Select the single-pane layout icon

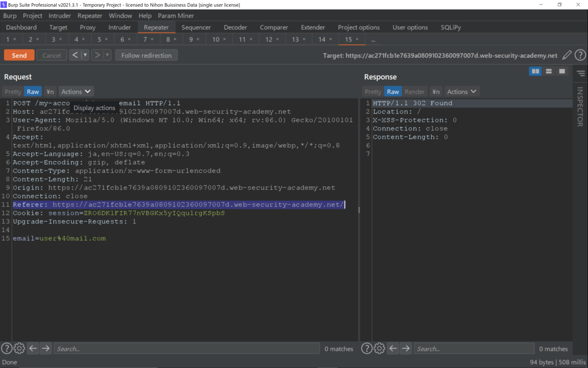click(x=562, y=71)
